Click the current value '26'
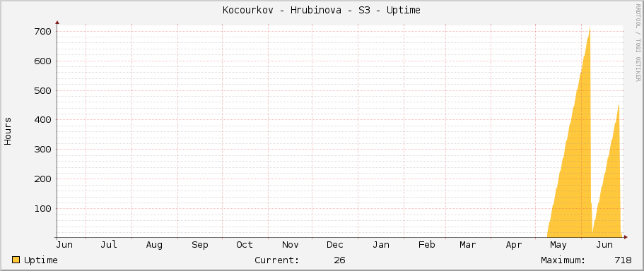644x271 pixels. pos(339,260)
